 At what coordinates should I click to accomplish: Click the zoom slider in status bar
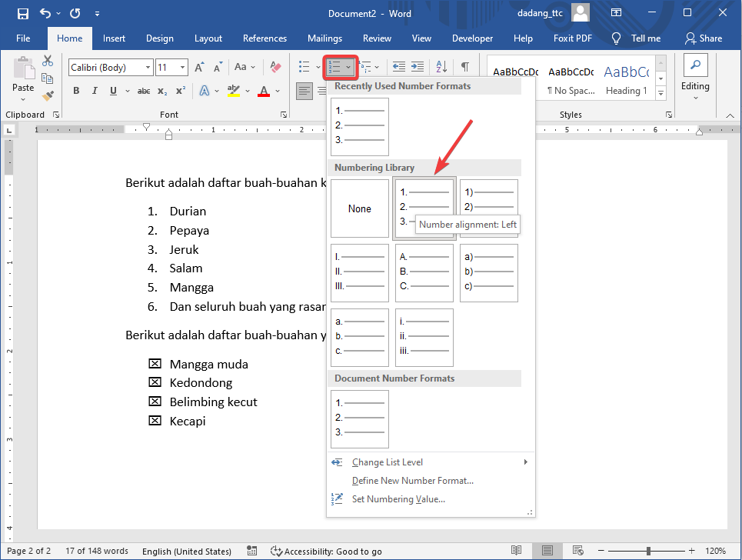click(x=648, y=551)
